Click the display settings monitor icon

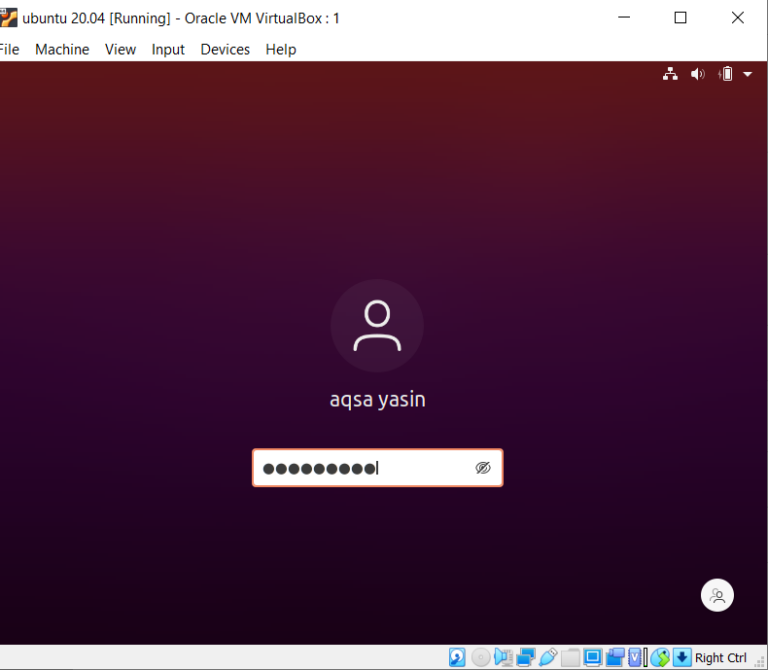(592, 657)
